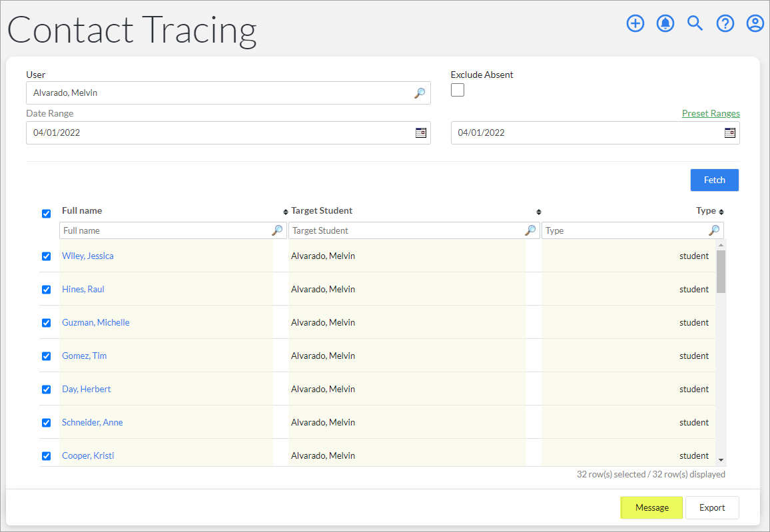Uncheck the Guzman, Michelle row checkbox
Image resolution: width=770 pixels, height=532 pixels.
46,323
